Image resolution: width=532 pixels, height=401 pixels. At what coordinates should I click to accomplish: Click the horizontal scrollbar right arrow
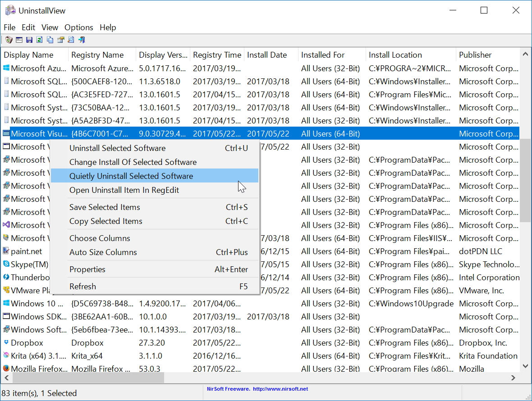(513, 378)
